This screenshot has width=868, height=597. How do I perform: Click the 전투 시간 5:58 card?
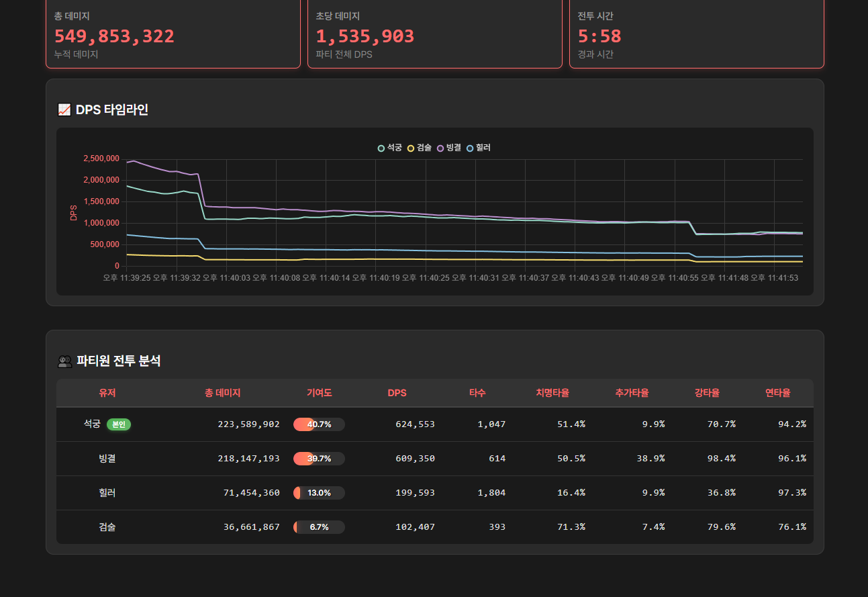point(696,35)
